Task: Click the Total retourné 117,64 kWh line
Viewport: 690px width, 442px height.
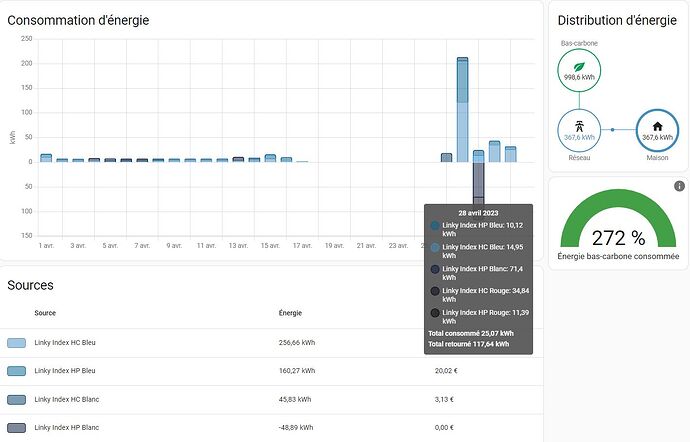Action: coord(469,344)
